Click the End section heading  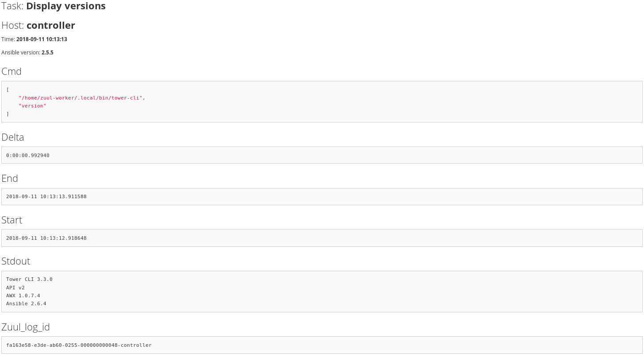(x=10, y=179)
